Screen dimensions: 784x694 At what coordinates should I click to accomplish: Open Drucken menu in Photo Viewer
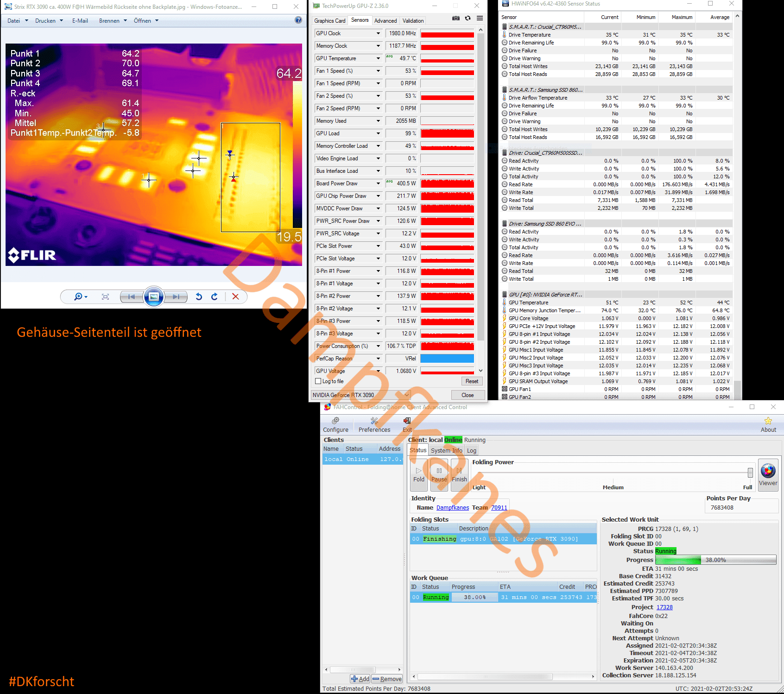click(x=49, y=21)
